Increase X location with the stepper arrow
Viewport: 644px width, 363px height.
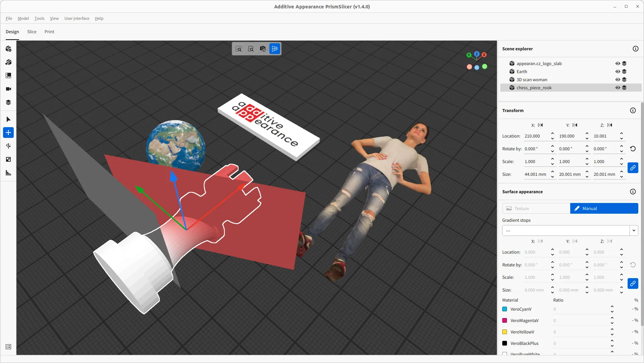[552, 134]
